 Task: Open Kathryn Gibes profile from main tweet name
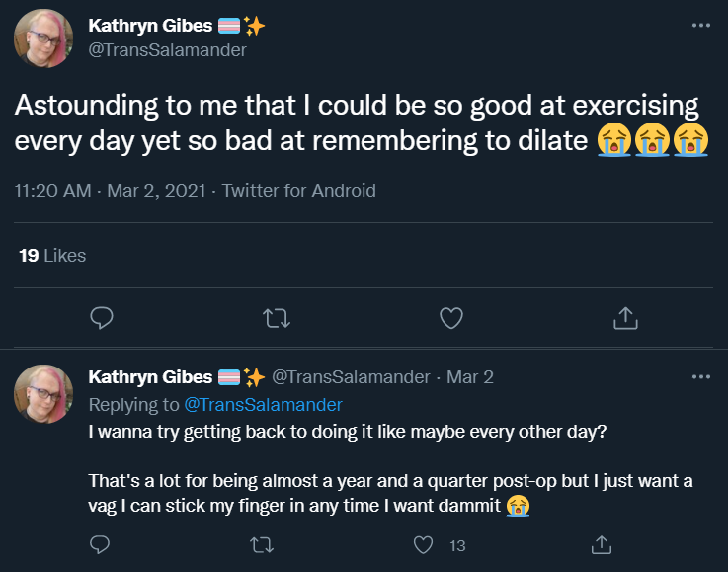[x=150, y=26]
